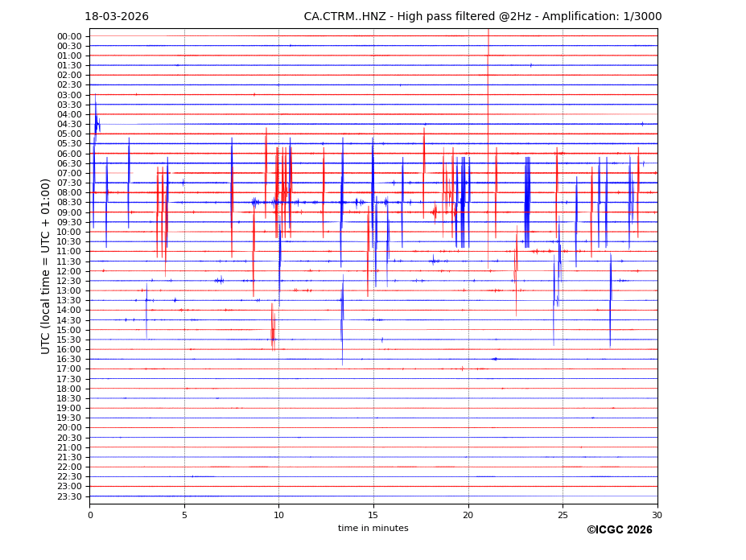Click the 'time in minutes' axis label

coord(373,529)
